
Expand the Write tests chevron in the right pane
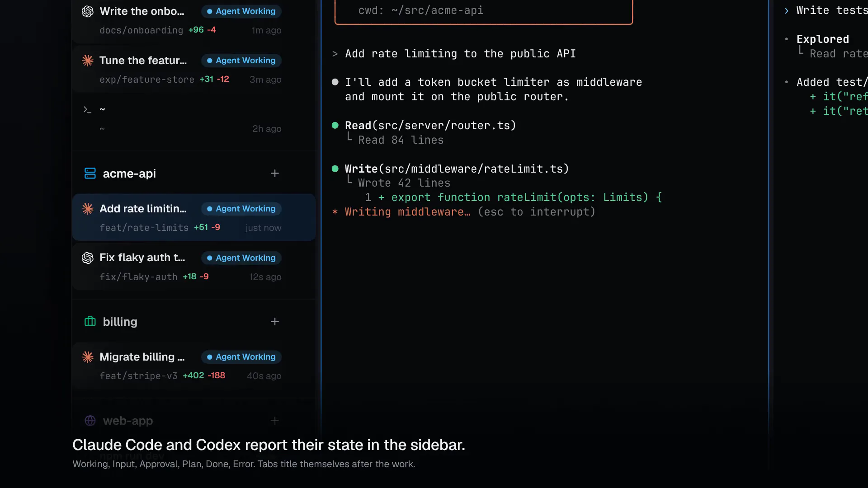787,11
